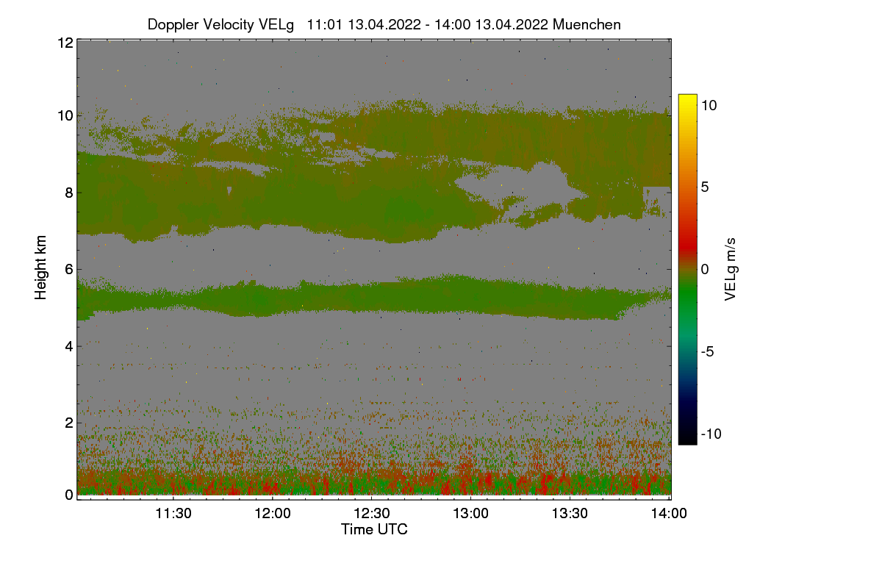
Task: Click the 'Height km' axis label
Action: coord(41,268)
